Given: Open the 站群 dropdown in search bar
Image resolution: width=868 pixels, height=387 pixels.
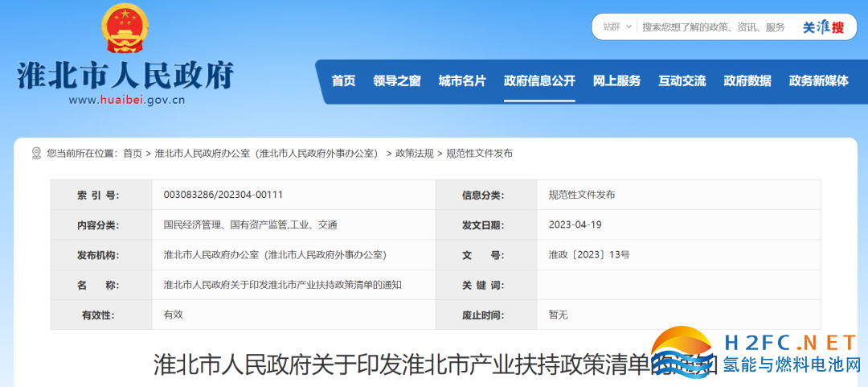Looking at the screenshot, I should point(616,27).
